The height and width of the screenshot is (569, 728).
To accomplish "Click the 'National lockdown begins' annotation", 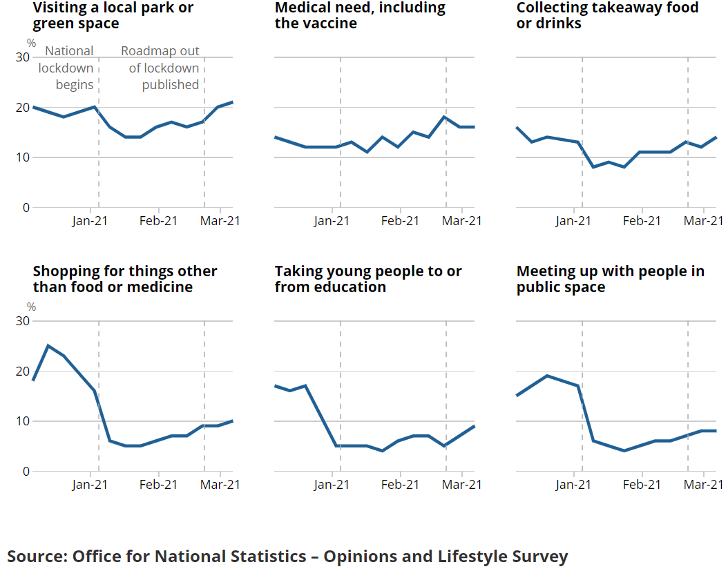I will pyautogui.click(x=67, y=68).
